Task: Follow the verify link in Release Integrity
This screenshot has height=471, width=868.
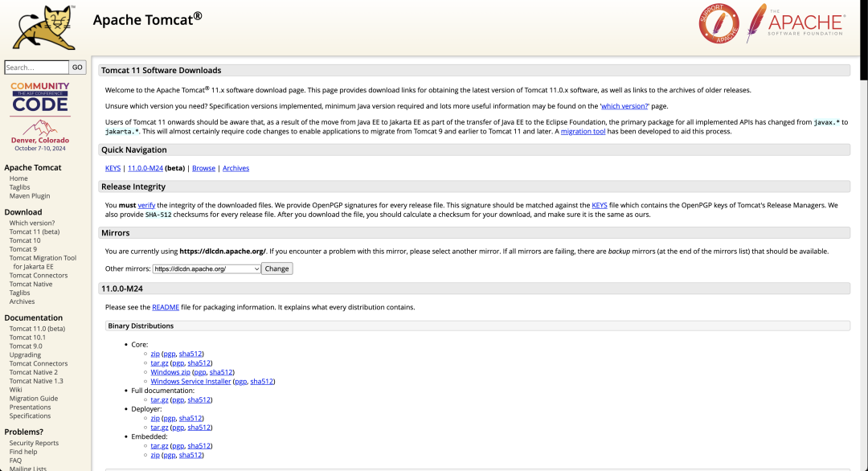Action: [146, 205]
